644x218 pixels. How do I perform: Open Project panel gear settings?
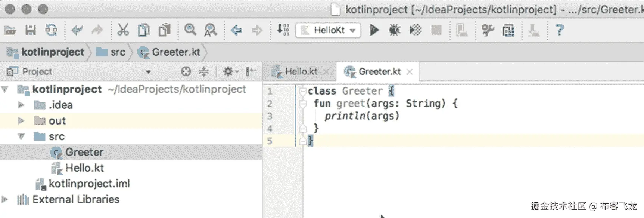[x=230, y=71]
